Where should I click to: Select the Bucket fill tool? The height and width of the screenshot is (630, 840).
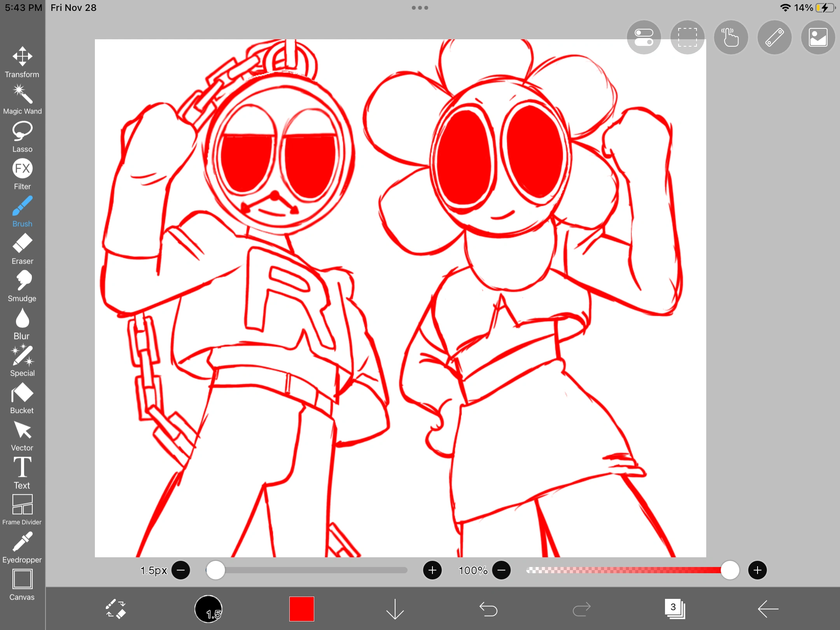point(22,398)
